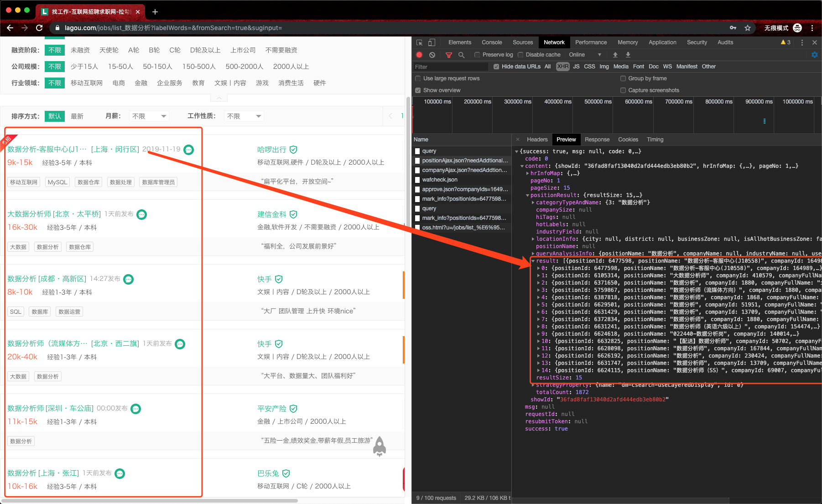Enable Capture screenshots checkbox
The image size is (822, 504).
point(623,90)
